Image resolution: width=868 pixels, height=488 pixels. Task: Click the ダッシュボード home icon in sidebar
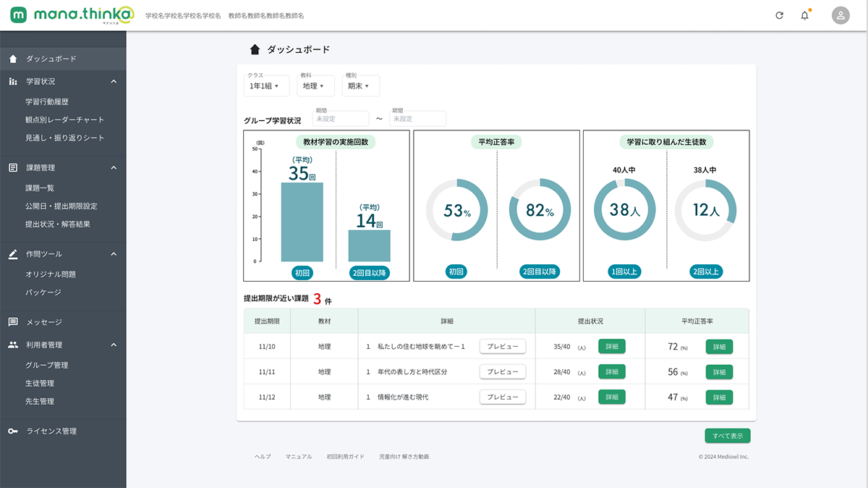click(13, 59)
